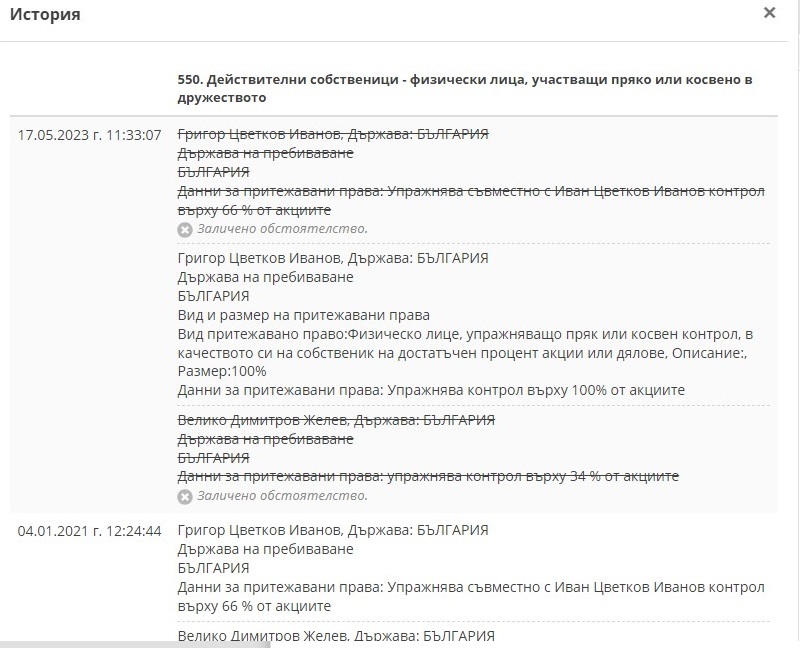Click the horizontal scrollbar at the dialog bottom

point(135,645)
